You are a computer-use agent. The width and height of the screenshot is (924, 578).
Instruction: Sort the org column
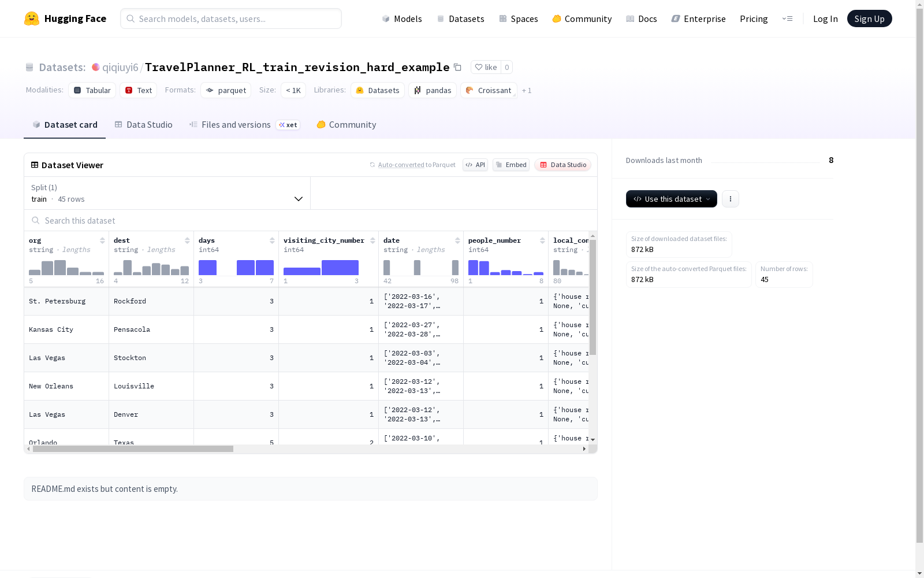coord(102,240)
